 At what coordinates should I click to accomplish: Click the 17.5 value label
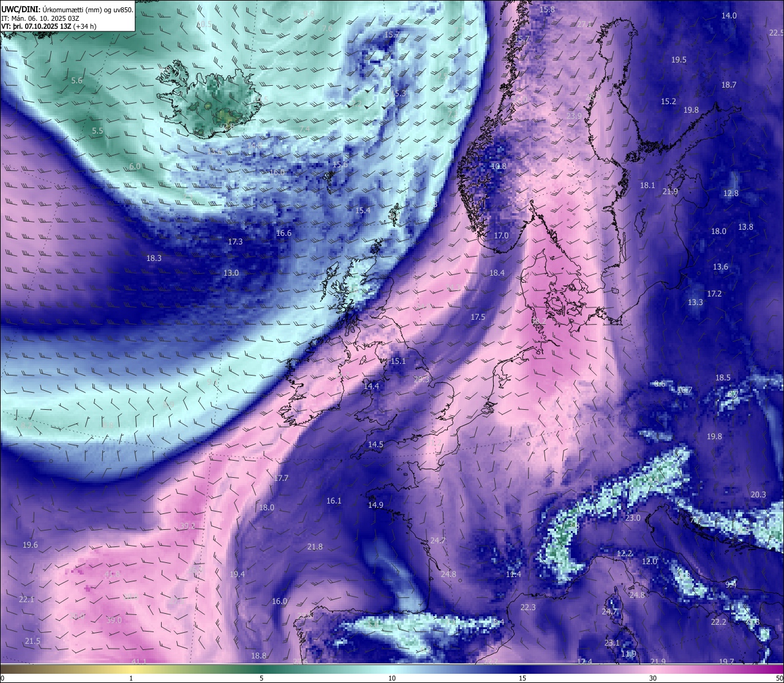[478, 317]
